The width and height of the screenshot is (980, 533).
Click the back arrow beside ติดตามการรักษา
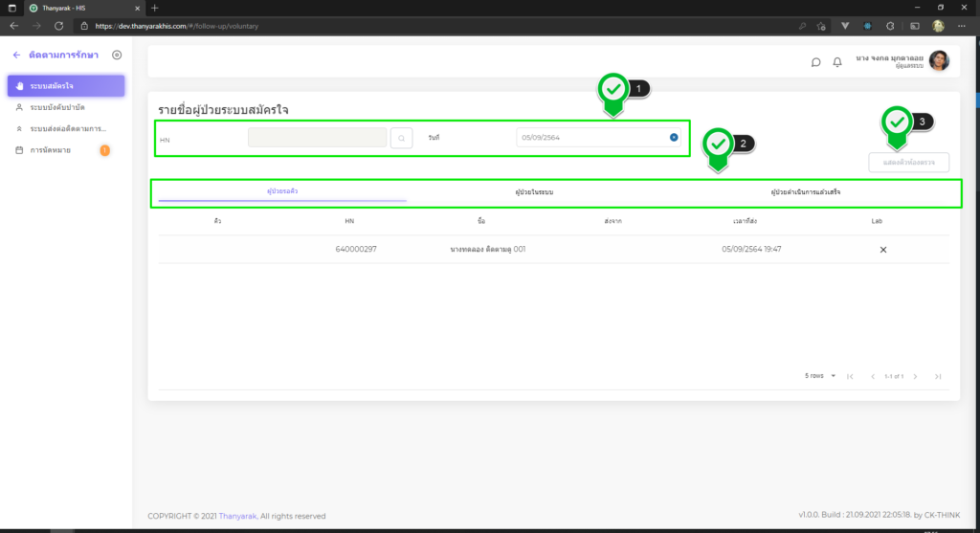click(16, 56)
